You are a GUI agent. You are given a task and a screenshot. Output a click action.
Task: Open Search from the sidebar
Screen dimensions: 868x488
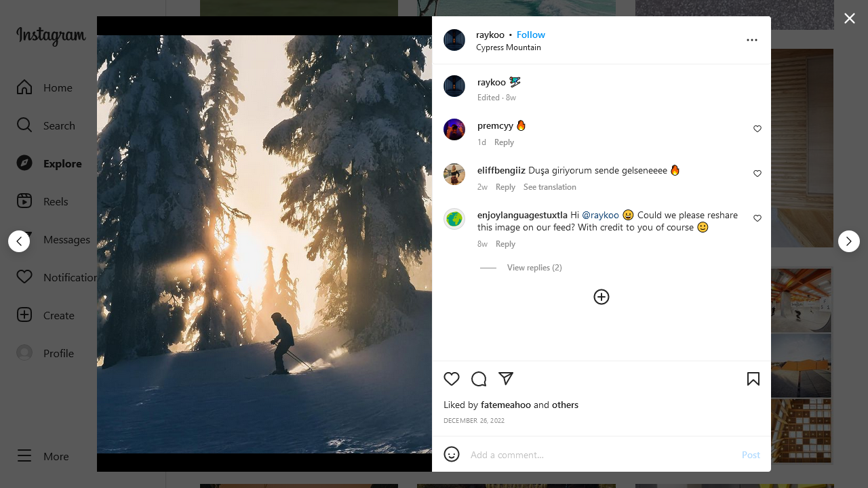[46, 125]
